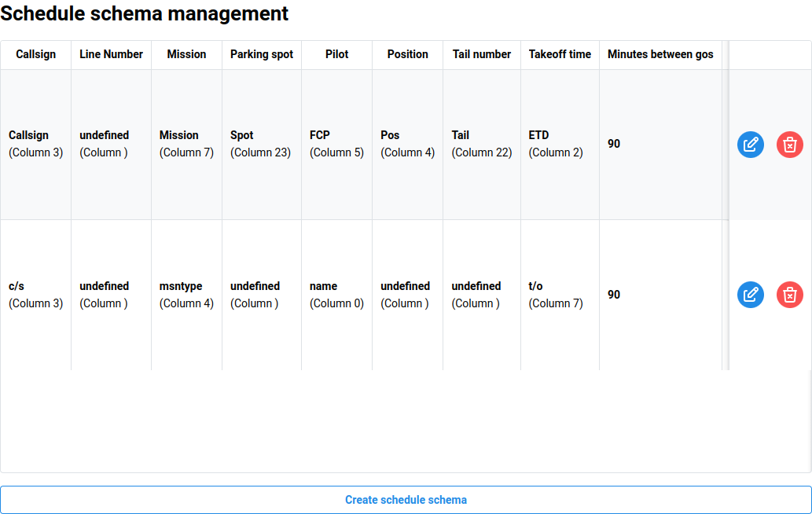812x514 pixels.
Task: Click the FCP pilot cell
Action: coord(336,144)
